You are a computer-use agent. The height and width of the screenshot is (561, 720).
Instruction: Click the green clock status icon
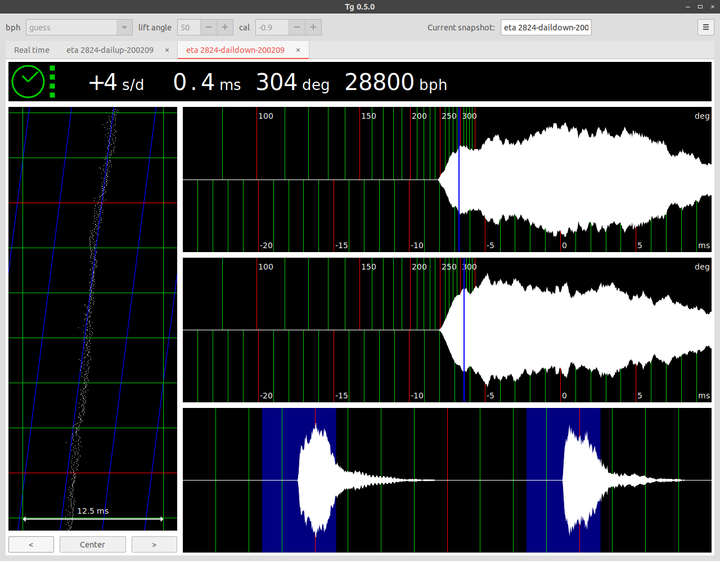pos(28,82)
